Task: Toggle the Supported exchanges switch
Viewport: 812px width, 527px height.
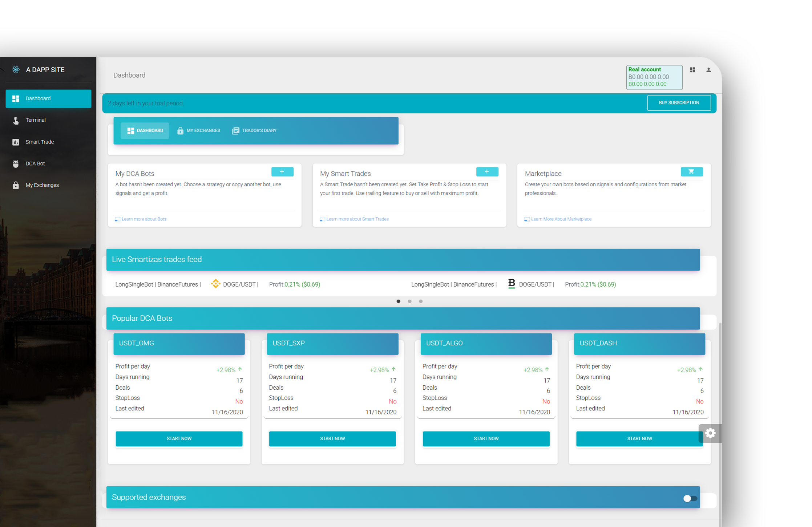Action: coord(690,498)
